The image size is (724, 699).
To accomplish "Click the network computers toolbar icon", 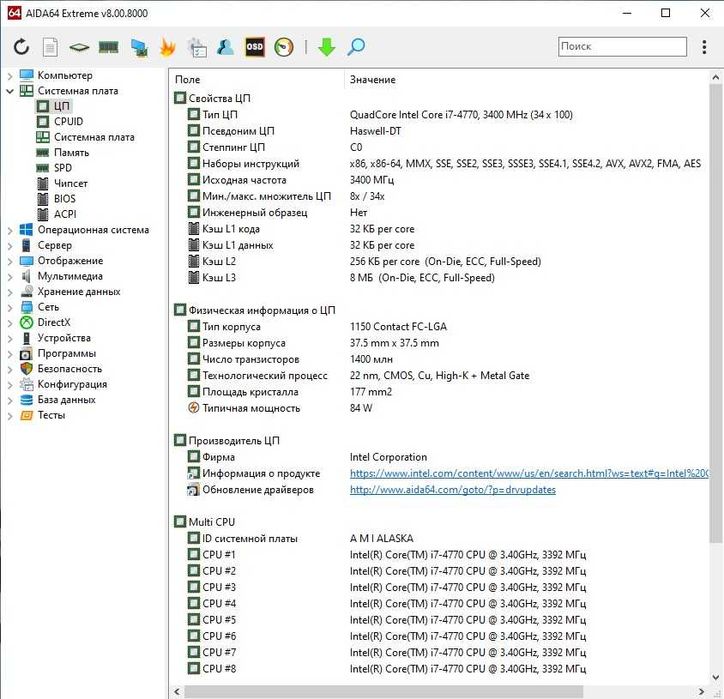I will click(x=139, y=48).
